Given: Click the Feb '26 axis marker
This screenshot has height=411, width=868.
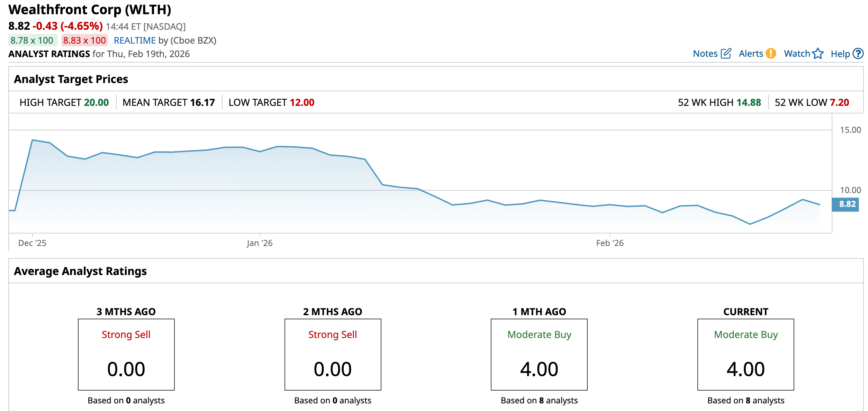Looking at the screenshot, I should 609,243.
